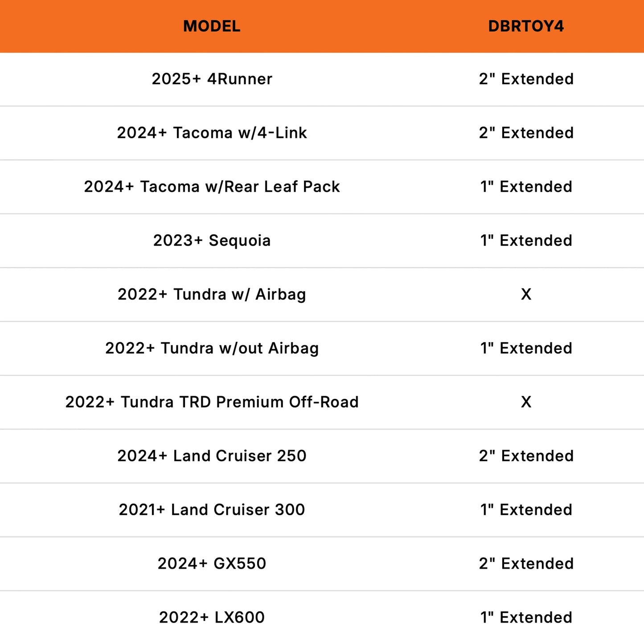This screenshot has height=644, width=644.
Task: Select the 4Runner's 2" Extended value
Action: (526, 79)
